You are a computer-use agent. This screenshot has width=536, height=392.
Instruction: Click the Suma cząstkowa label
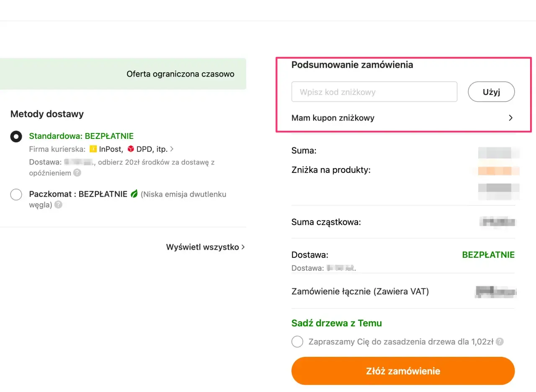pyautogui.click(x=326, y=222)
